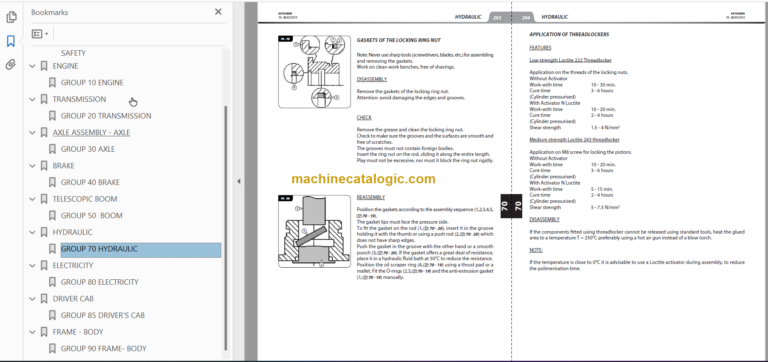
Task: Click bookmark icon beside GROUP 10 ENGINE
Action: coord(52,83)
